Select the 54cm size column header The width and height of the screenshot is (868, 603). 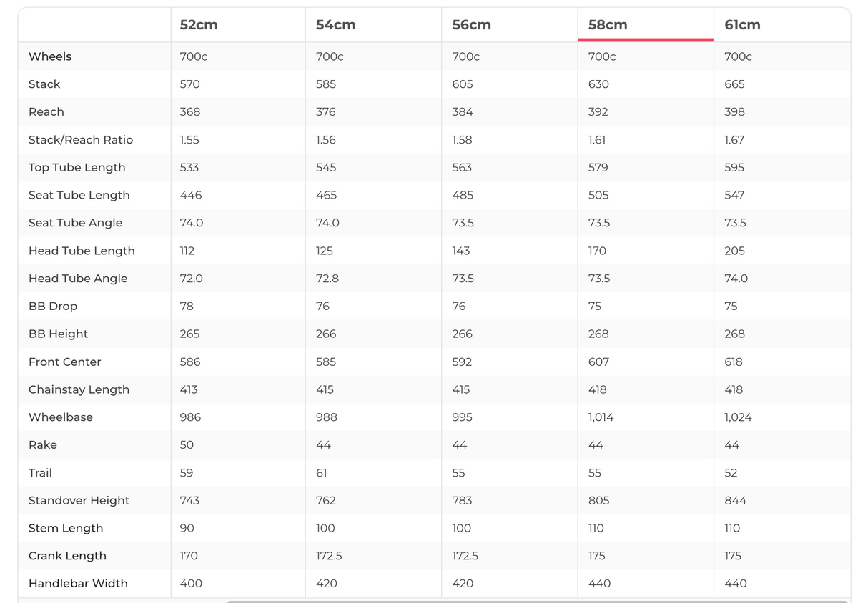[x=335, y=25]
